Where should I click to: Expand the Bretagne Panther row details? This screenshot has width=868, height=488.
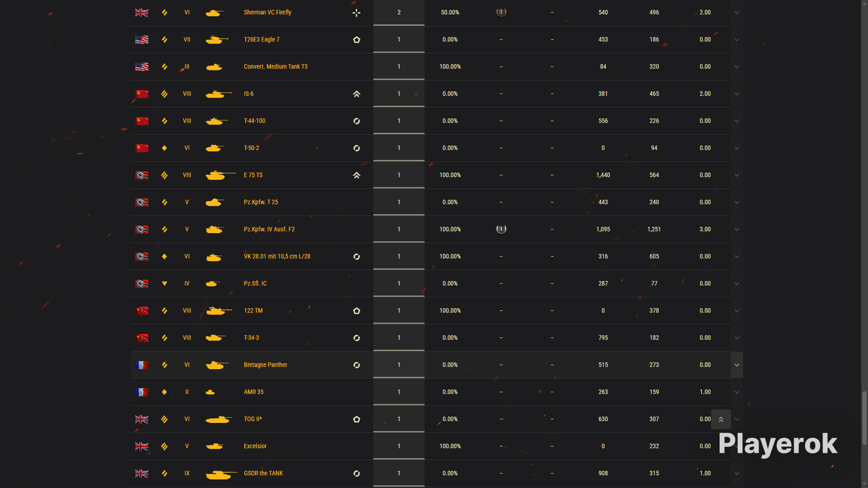click(737, 365)
